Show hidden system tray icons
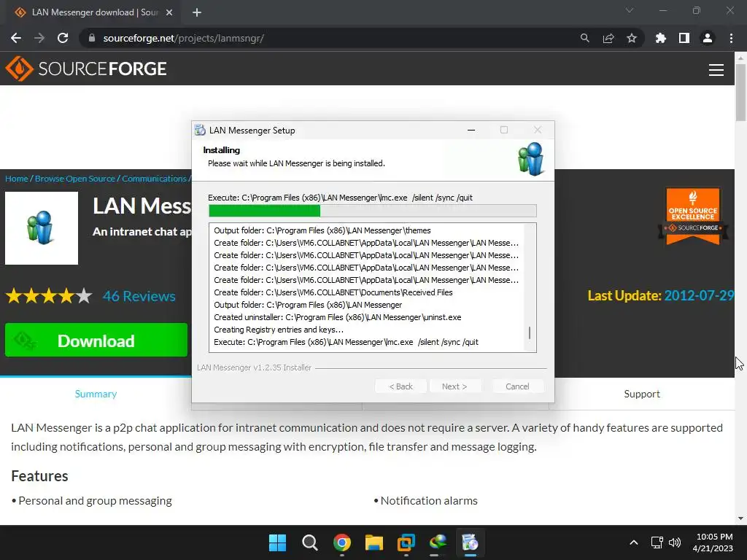This screenshot has height=560, width=747. 634,542
